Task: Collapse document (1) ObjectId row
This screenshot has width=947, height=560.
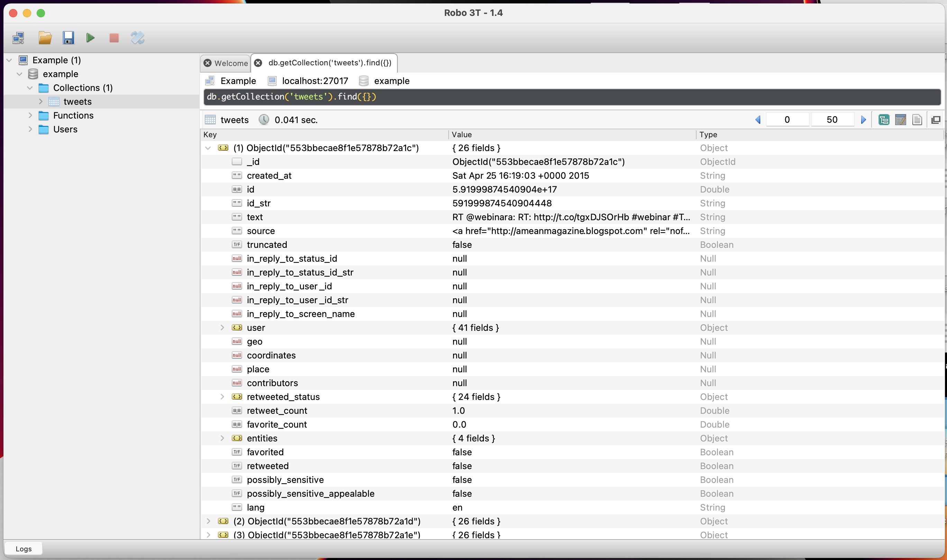Action: [208, 148]
